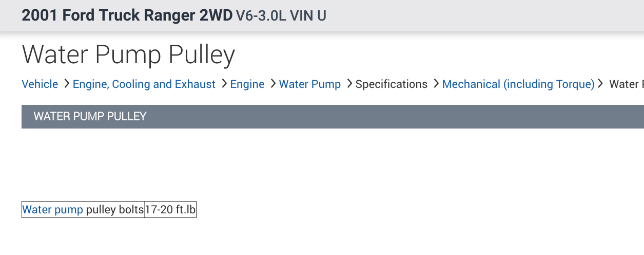This screenshot has width=644, height=255.
Task: Click the 17-20 ft.lb torque value cell
Action: point(170,210)
